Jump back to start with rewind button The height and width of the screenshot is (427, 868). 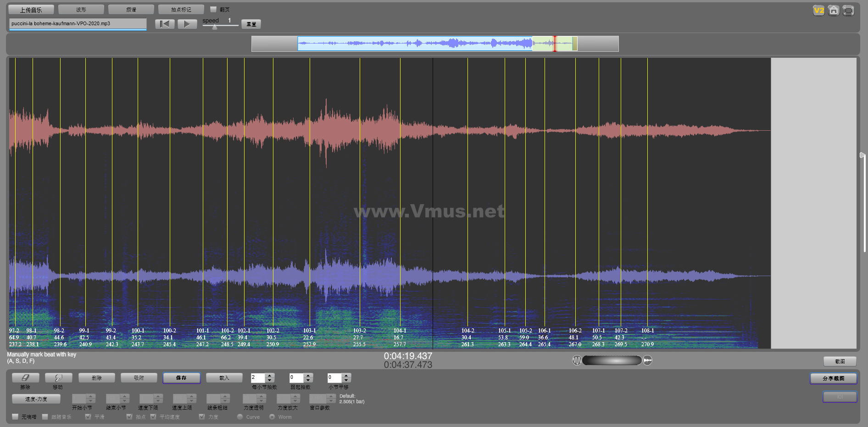165,24
